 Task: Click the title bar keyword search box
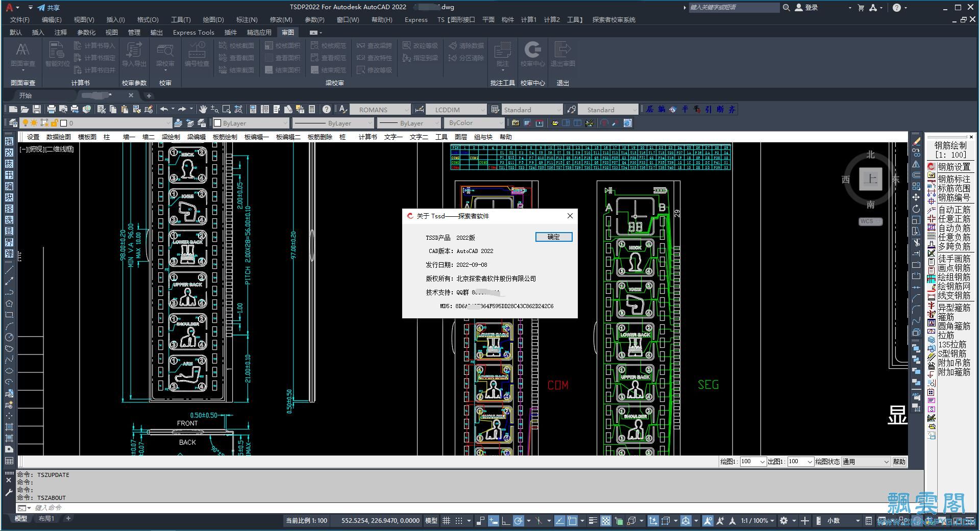click(734, 7)
